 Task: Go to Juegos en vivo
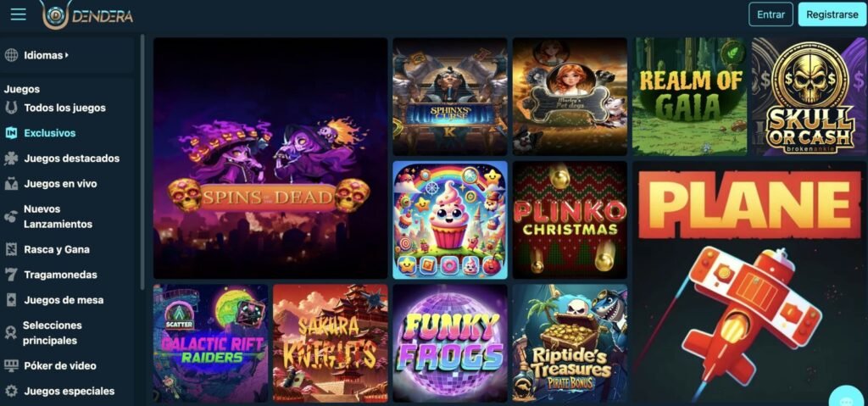(x=60, y=184)
